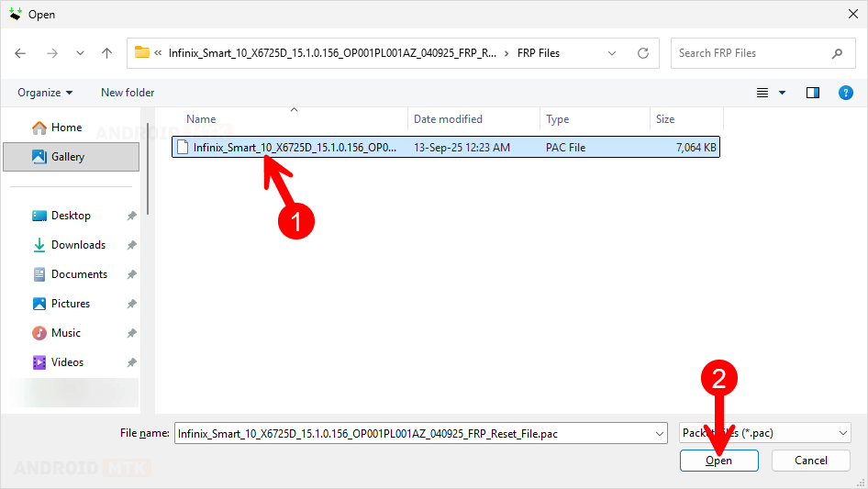The width and height of the screenshot is (868, 489).
Task: Change view layout with view options
Action: [771, 93]
